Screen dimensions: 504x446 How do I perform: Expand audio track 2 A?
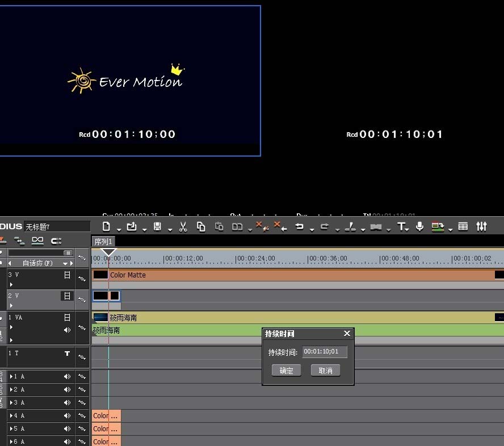tap(11, 389)
